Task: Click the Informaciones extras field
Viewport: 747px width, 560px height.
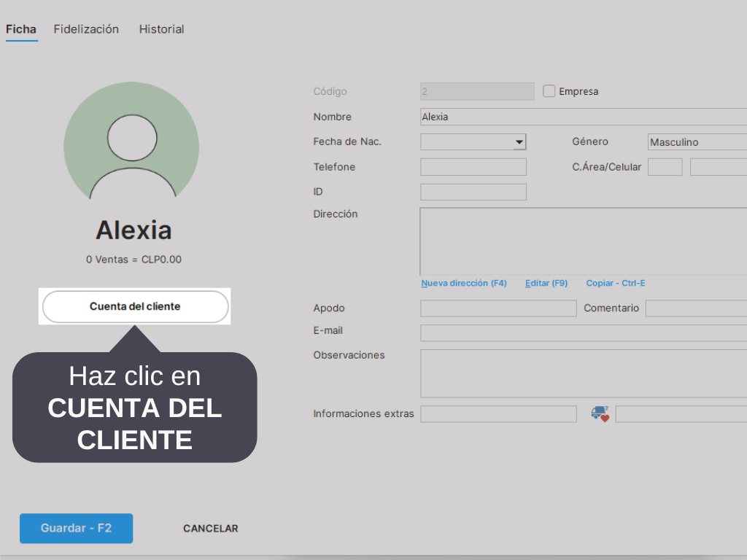Action: (x=498, y=414)
